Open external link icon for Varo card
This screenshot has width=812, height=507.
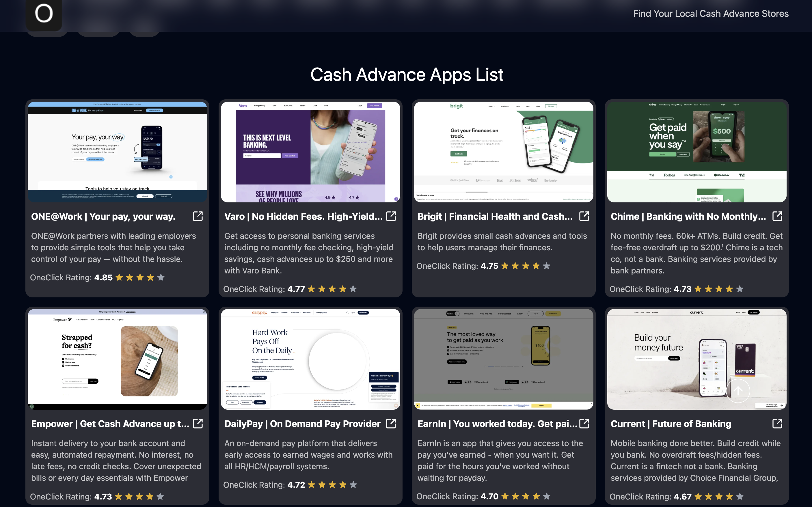(391, 216)
